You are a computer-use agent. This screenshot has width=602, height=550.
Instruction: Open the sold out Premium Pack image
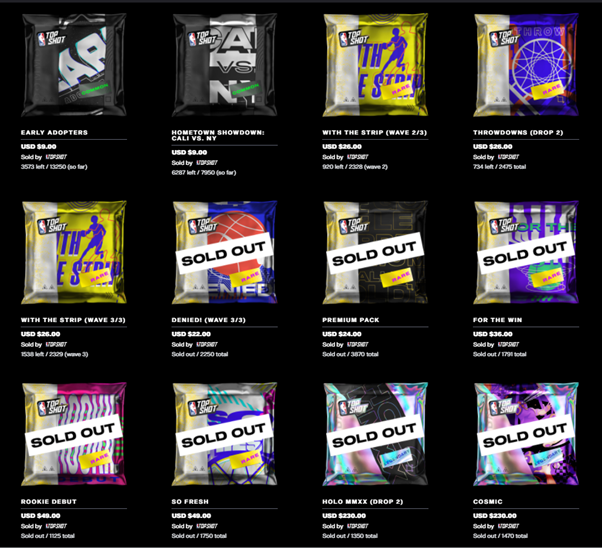375,252
